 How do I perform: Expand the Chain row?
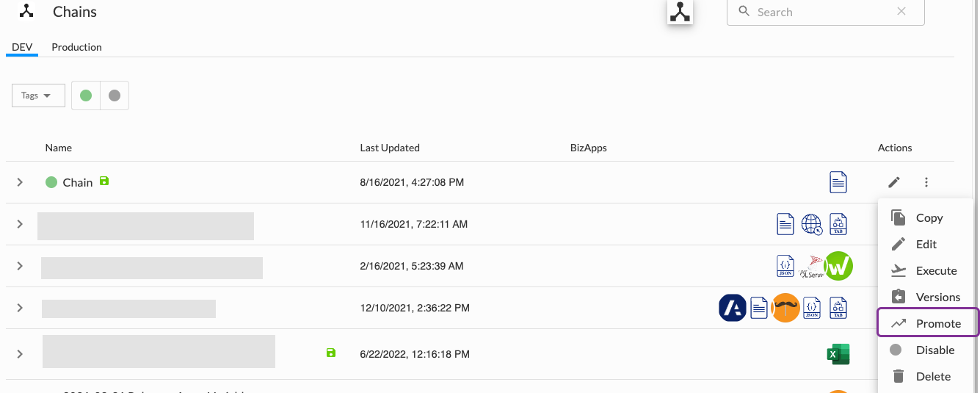20,182
